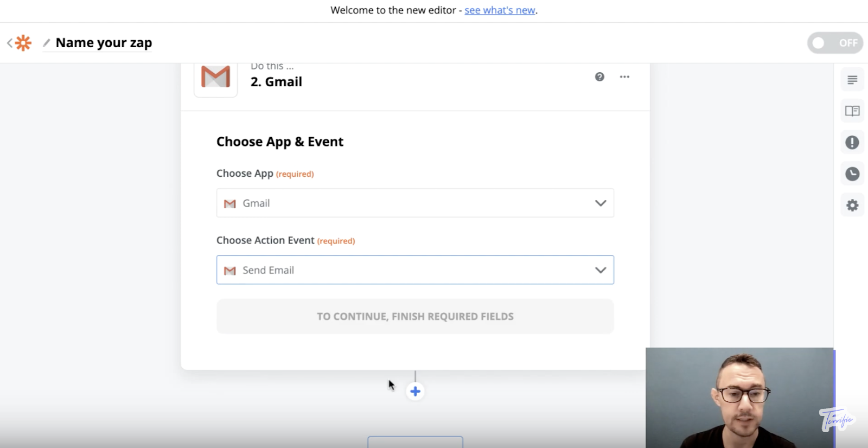Click the '2. Gmail' step title
Screen dimensions: 868x448
pyautogui.click(x=276, y=82)
